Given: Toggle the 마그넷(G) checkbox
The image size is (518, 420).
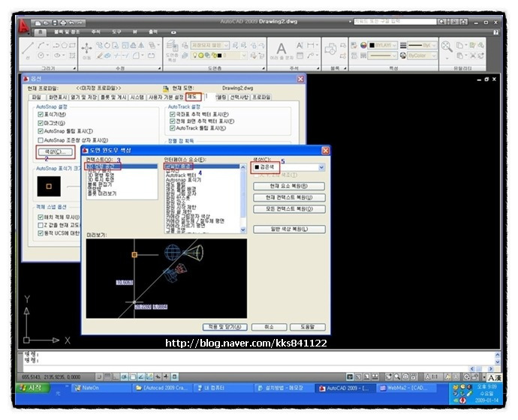Looking at the screenshot, I should [41, 123].
